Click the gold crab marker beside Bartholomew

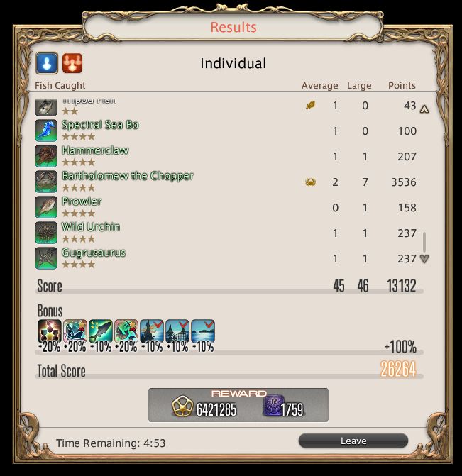pyautogui.click(x=310, y=182)
